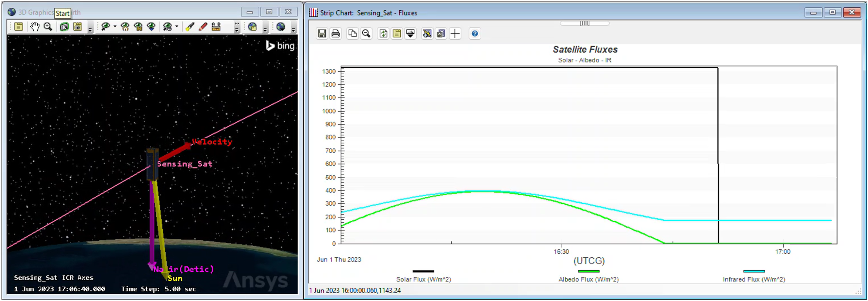Click the Jun 1 Thu 2023 date label
Image resolution: width=868 pixels, height=301 pixels.
pyautogui.click(x=339, y=260)
